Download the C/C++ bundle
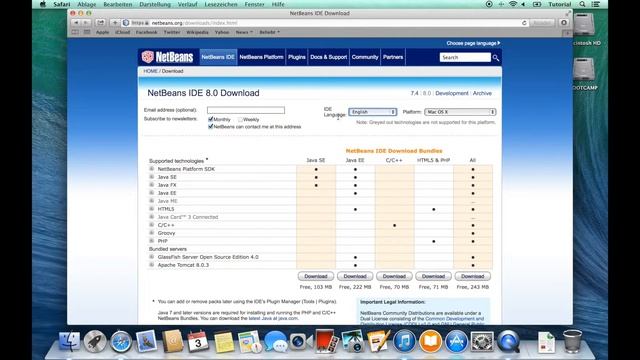Viewport: 640px width, 360px height. click(394, 276)
